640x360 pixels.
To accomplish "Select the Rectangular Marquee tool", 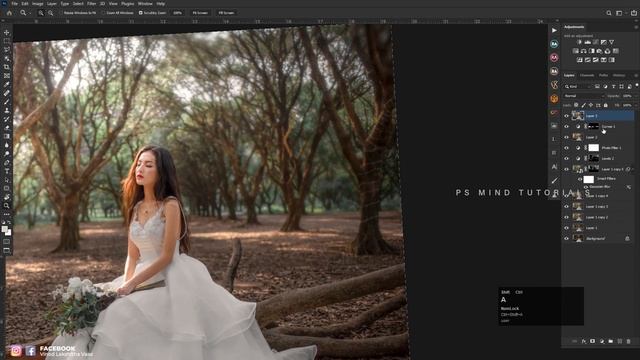I will (x=7, y=41).
